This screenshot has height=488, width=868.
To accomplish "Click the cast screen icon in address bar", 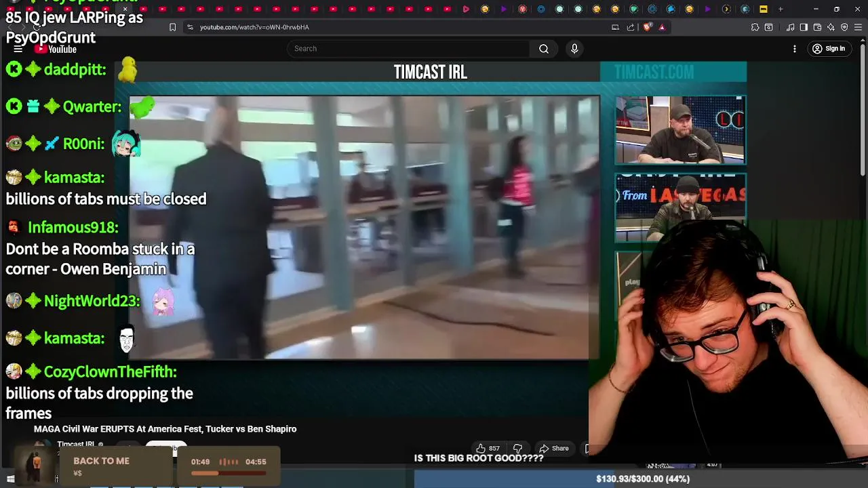I will (x=615, y=27).
